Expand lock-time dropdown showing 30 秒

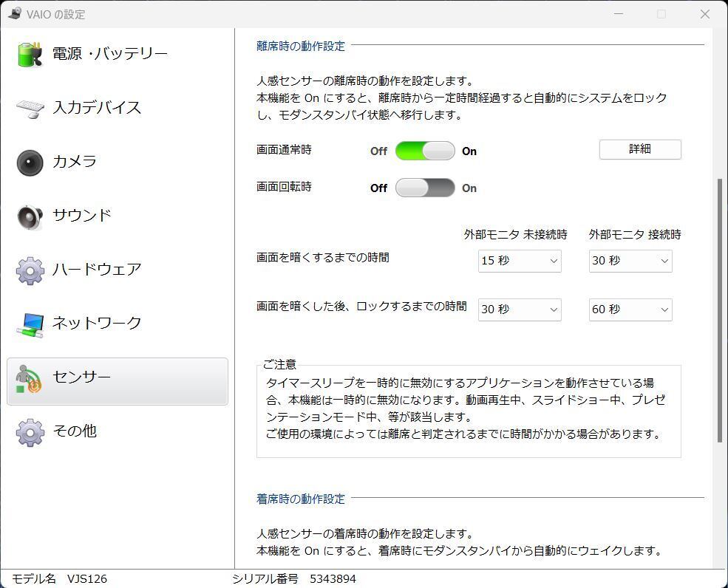[x=520, y=310]
